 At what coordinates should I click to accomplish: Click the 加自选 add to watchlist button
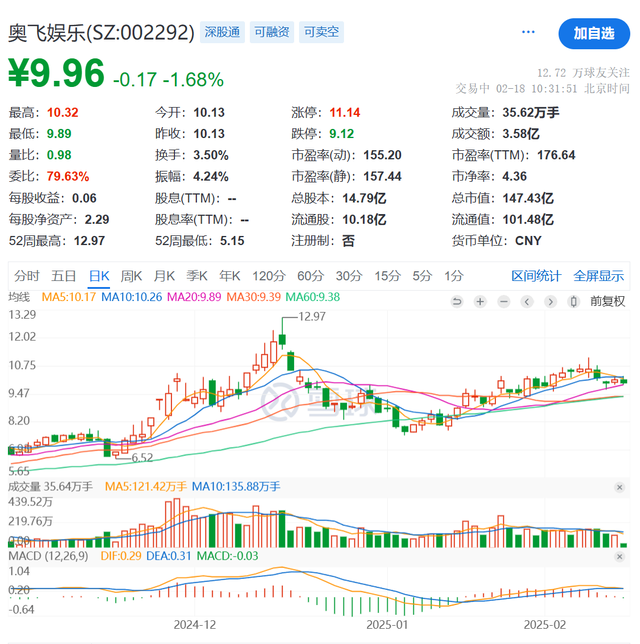pyautogui.click(x=594, y=34)
